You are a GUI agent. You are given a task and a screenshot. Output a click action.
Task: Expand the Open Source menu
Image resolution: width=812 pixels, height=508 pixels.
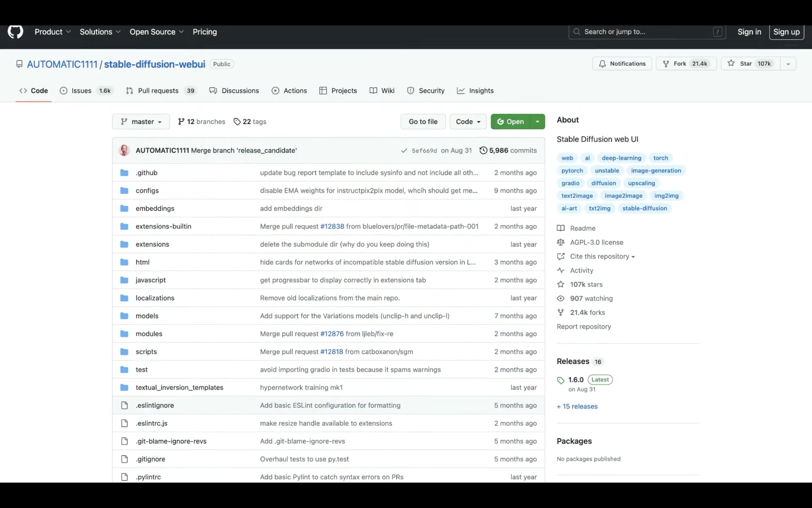click(x=157, y=32)
